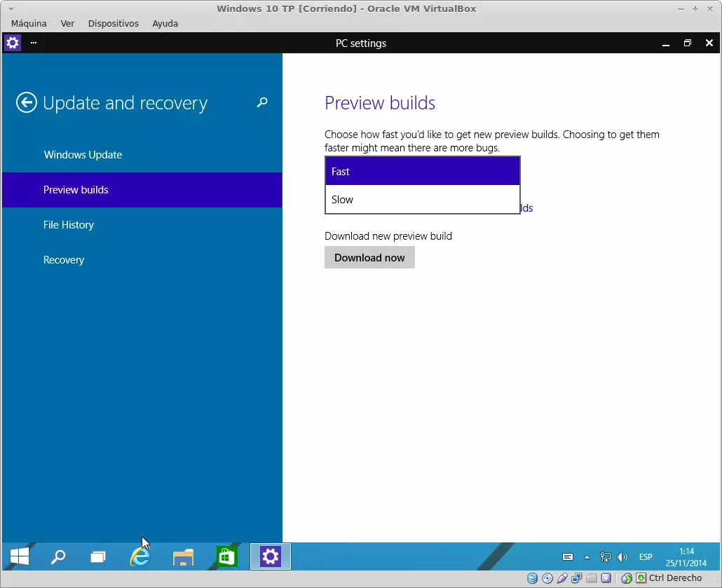
Task: Open the PC settings app menu ellipsis
Action: point(34,43)
